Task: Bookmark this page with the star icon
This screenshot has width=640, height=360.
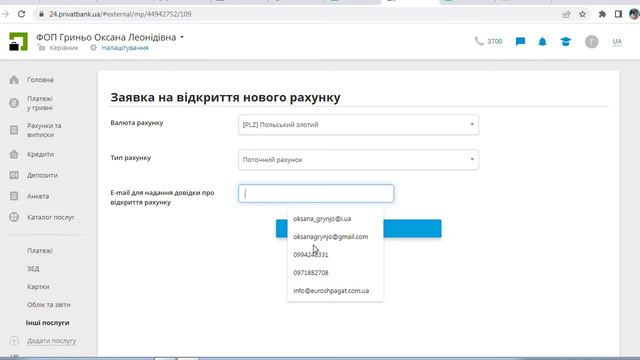Action: (582, 14)
